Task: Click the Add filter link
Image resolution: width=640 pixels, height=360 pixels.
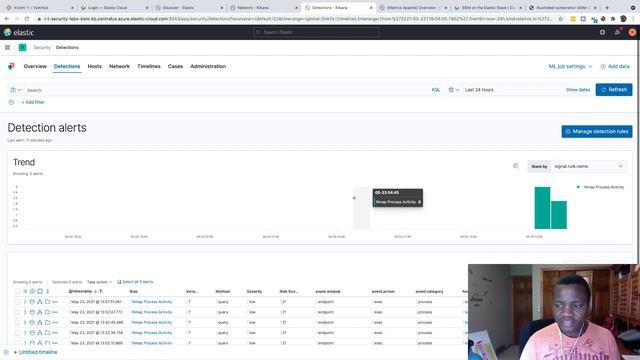Action: pos(33,102)
